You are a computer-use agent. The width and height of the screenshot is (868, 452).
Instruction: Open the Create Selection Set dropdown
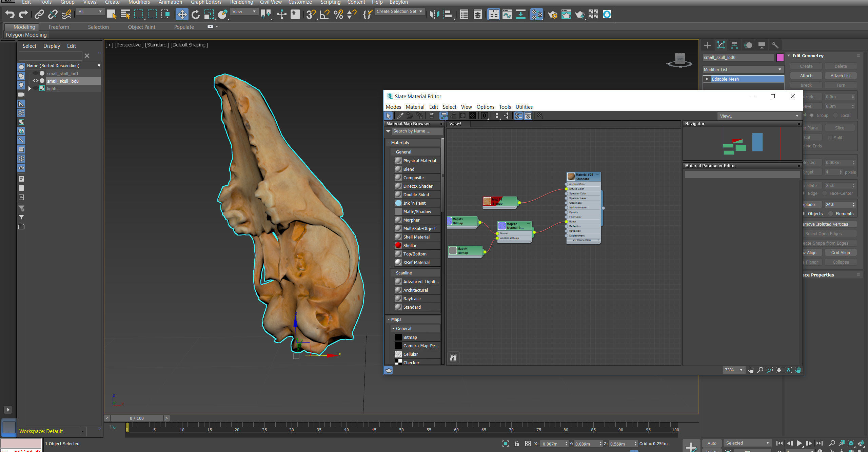[399, 12]
